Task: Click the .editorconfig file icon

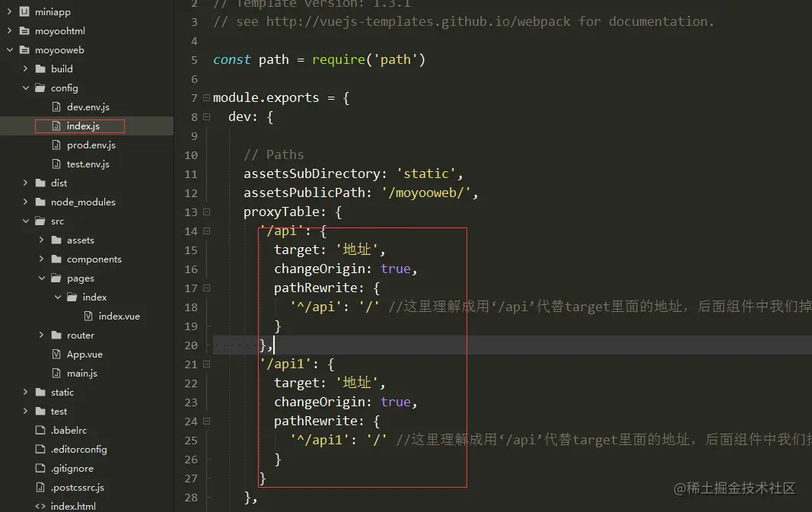Action: pos(40,450)
